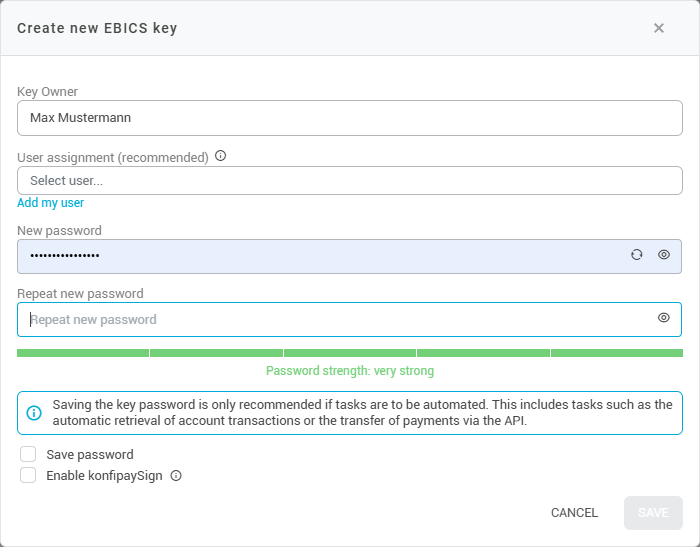Click the 'Create new EBICS key' dialog title
The image size is (700, 547).
pyautogui.click(x=97, y=28)
